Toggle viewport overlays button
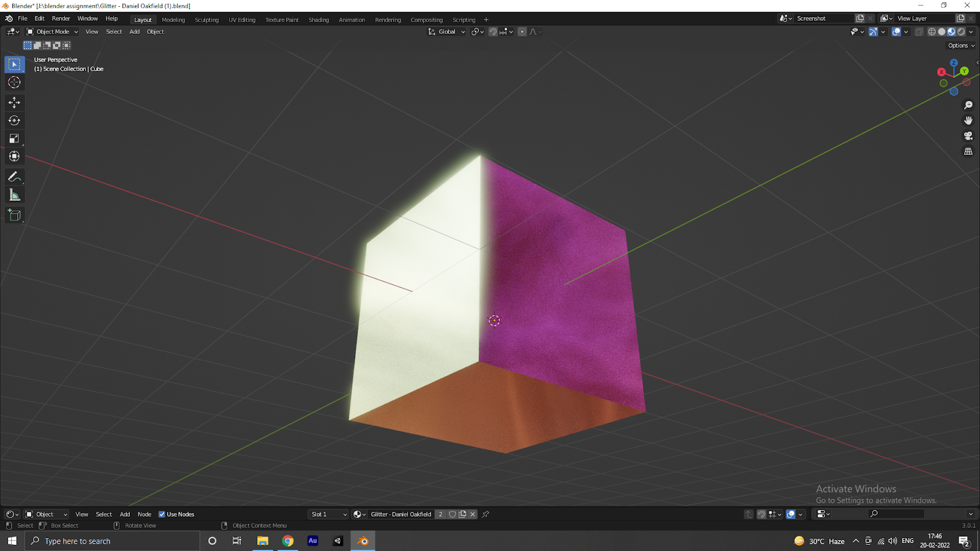Image resolution: width=980 pixels, height=551 pixels. (x=896, y=32)
